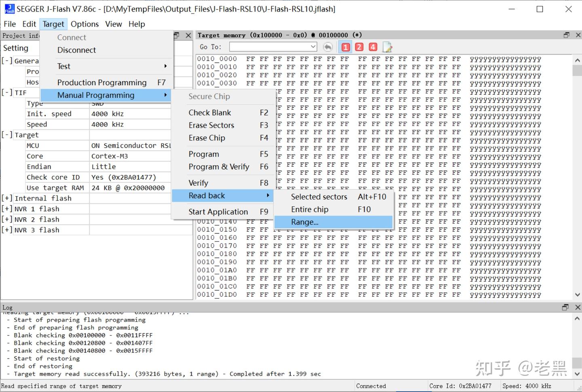The image size is (582, 392).
Task: Click the Init. speed value 4000 kHz
Action: point(108,114)
